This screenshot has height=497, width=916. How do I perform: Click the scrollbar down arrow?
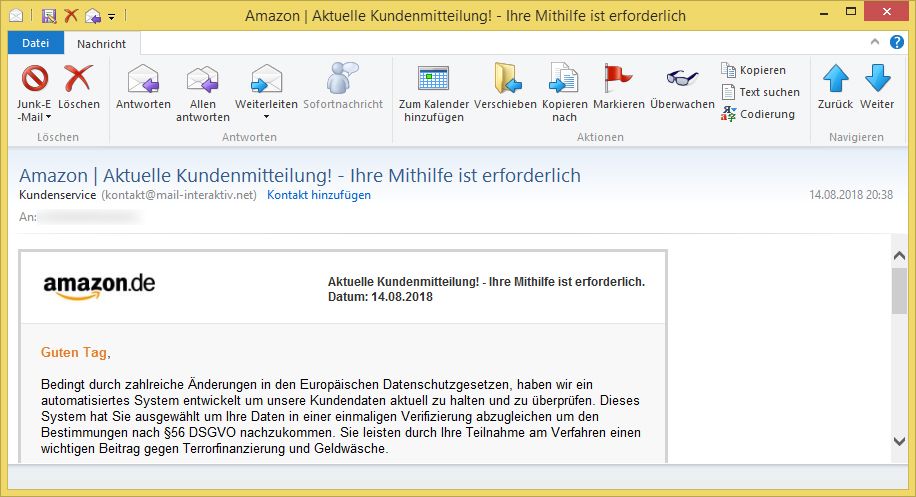[899, 441]
